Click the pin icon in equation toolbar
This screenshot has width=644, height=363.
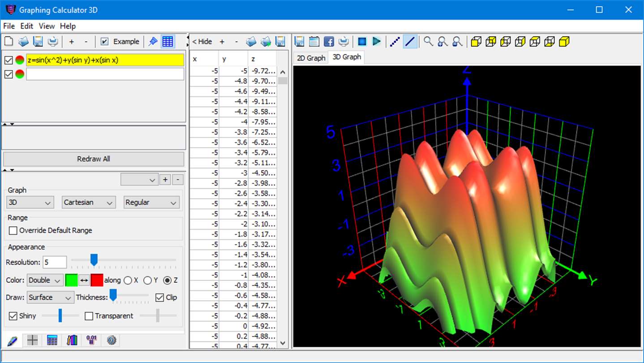pos(153,42)
